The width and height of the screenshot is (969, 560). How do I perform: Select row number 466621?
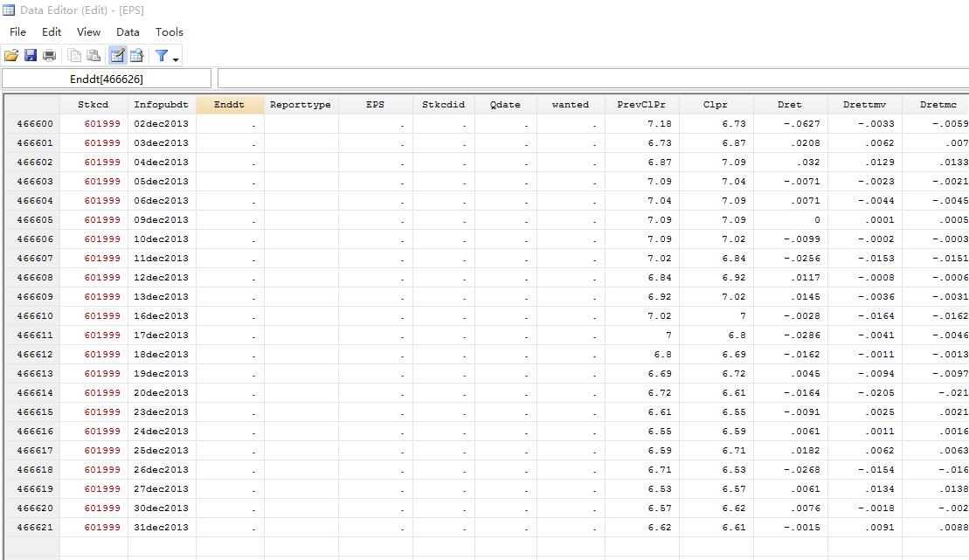(32, 528)
